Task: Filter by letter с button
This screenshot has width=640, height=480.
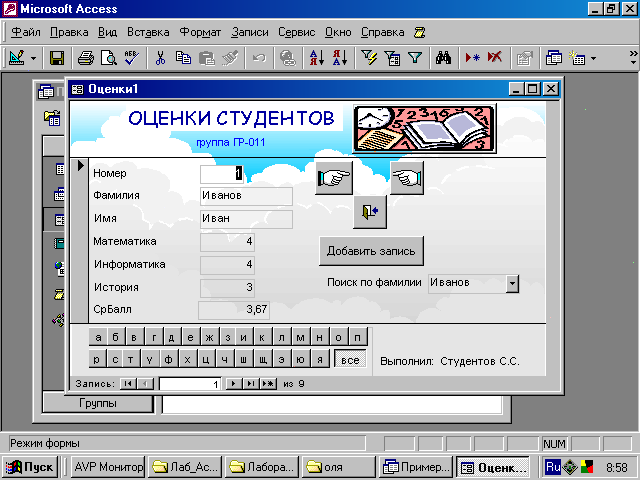Action: click(x=115, y=360)
